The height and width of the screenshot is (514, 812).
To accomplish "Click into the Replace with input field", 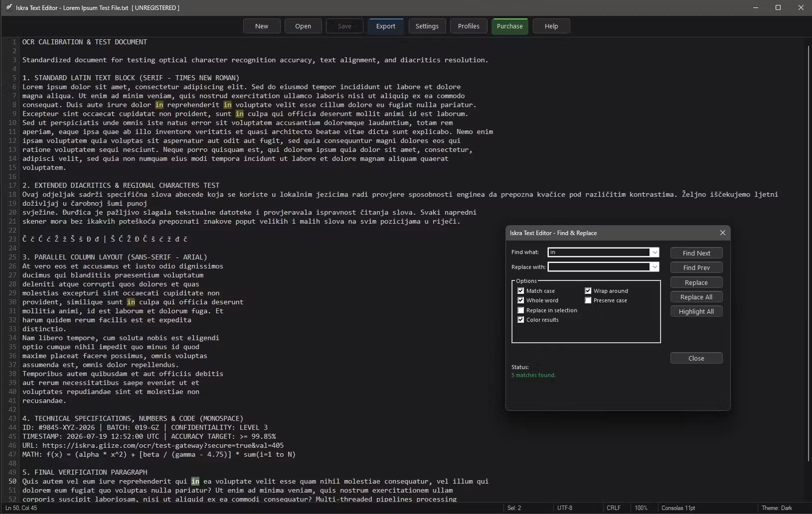I will (599, 267).
